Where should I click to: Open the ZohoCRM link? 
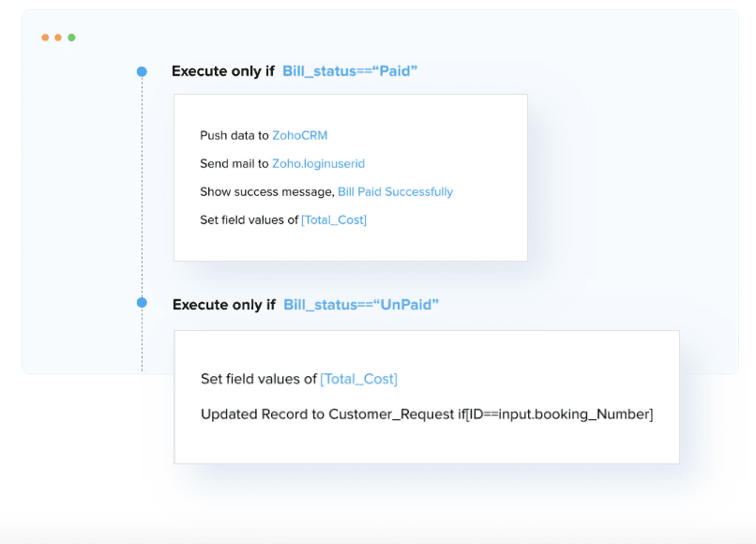[x=299, y=135]
